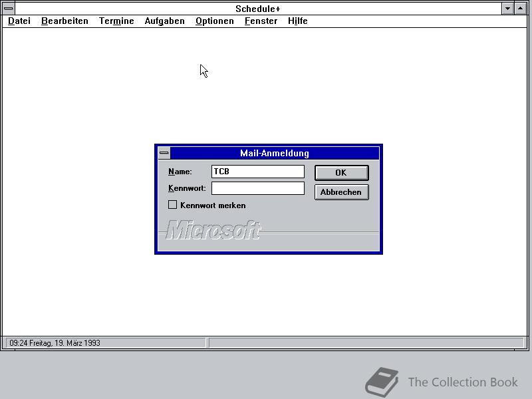Focus the Name input field
The height and width of the screenshot is (399, 532).
click(258, 172)
